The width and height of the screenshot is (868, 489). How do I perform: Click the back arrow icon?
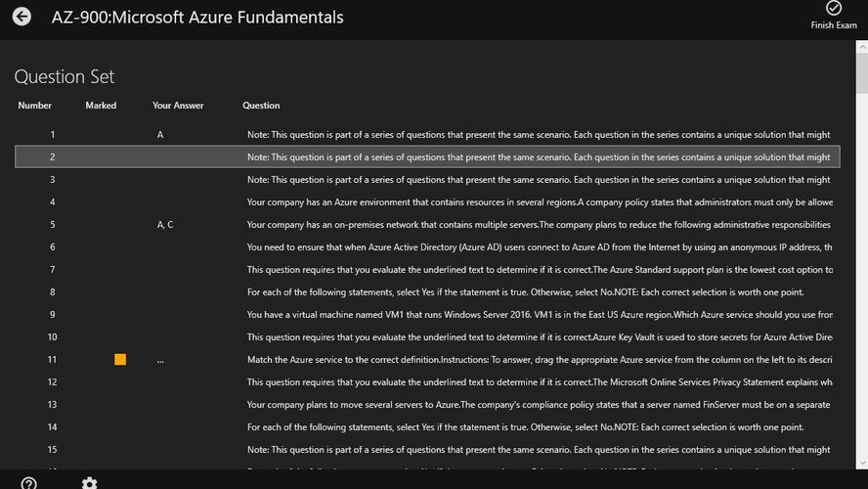[x=21, y=17]
